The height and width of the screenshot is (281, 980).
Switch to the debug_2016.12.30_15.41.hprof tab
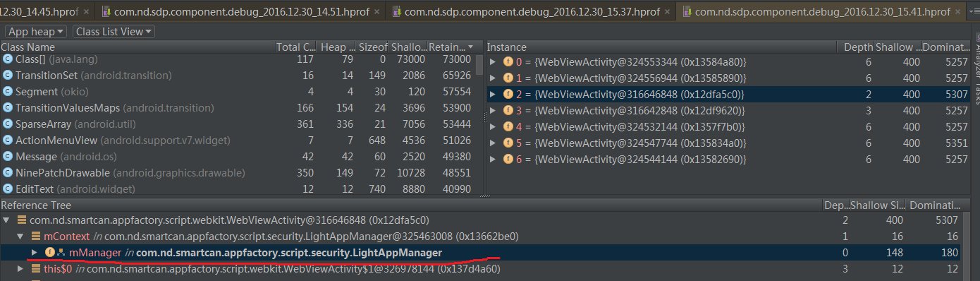click(822, 11)
